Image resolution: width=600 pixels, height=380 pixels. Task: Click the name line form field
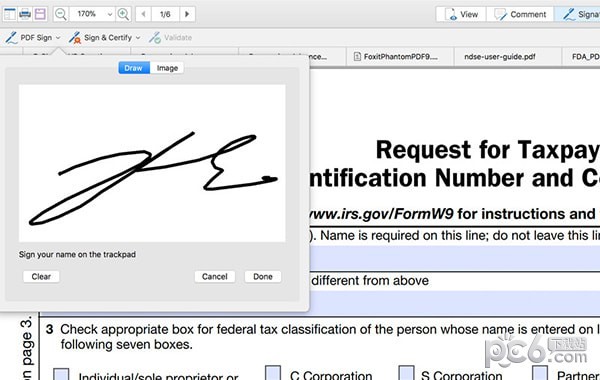click(454, 258)
